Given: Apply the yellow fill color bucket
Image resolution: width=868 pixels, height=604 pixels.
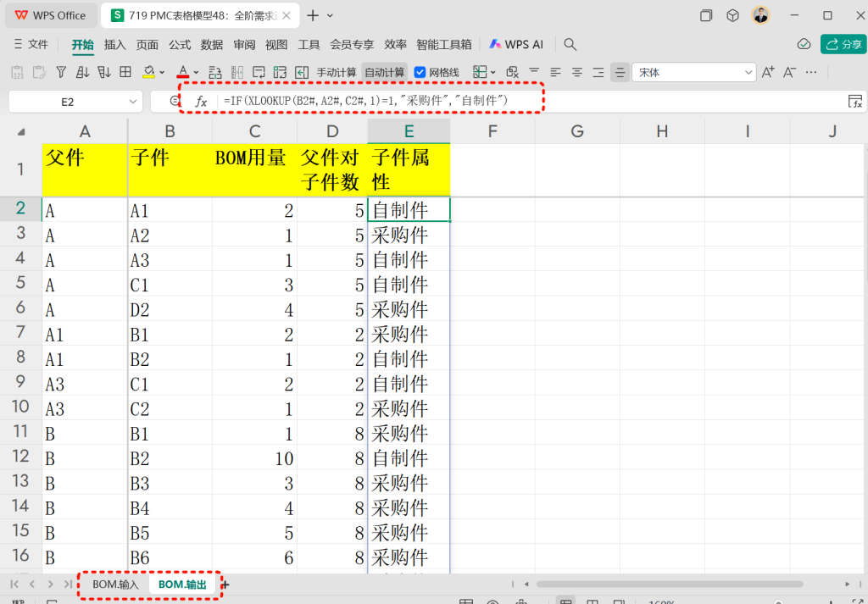Looking at the screenshot, I should tap(148, 72).
